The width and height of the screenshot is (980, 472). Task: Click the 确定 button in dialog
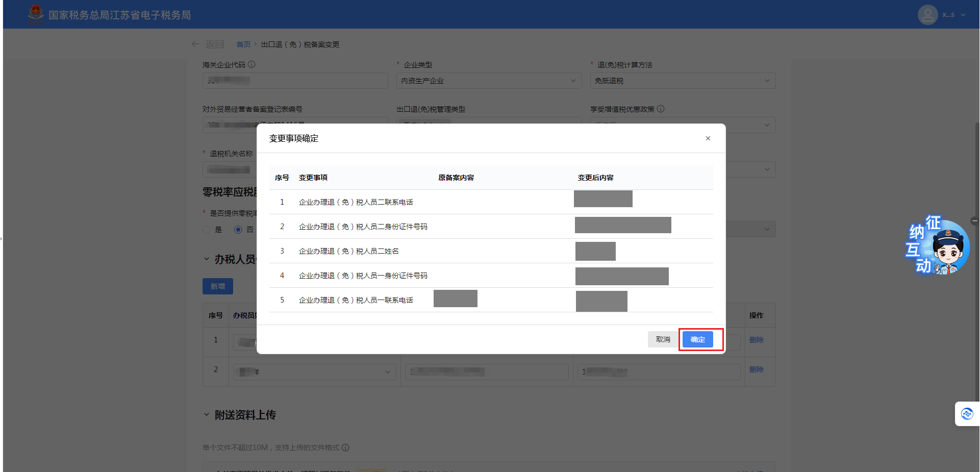point(697,339)
